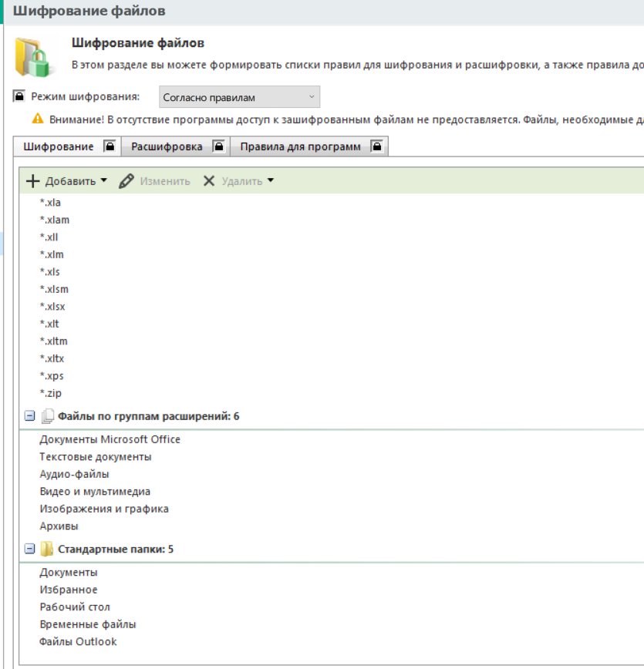
Task: Select Временные файлы folder row
Action: point(332,624)
